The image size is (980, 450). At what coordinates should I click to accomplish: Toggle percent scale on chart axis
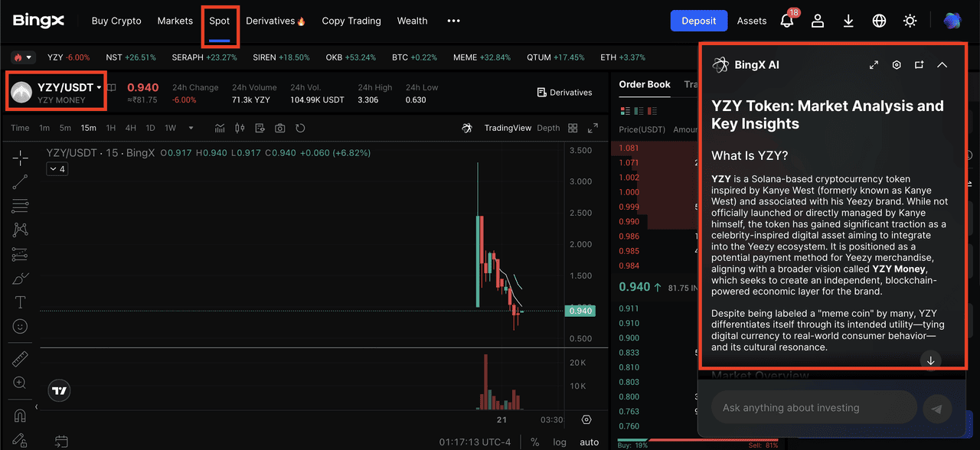[x=534, y=442]
